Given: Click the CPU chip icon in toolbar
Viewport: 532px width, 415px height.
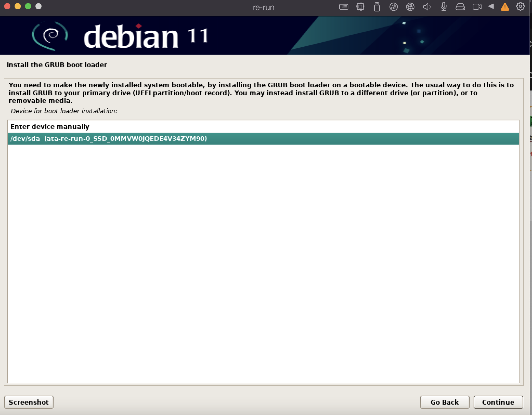Looking at the screenshot, I should 360,7.
